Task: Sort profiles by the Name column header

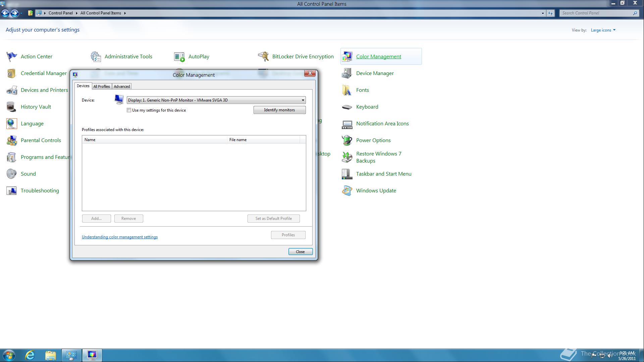Action: tap(154, 140)
